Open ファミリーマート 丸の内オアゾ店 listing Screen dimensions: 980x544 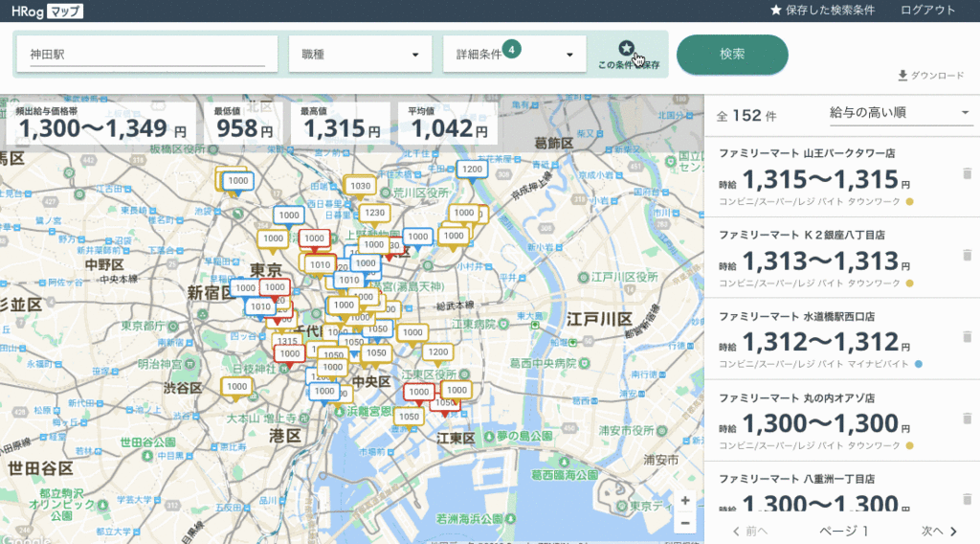pos(842,420)
